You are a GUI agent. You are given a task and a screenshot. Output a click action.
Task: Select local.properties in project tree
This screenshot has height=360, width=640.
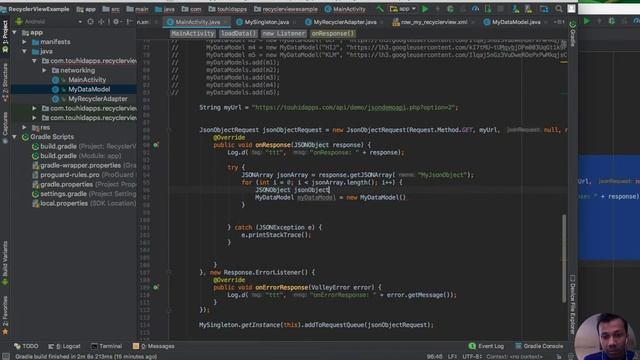coord(64,203)
